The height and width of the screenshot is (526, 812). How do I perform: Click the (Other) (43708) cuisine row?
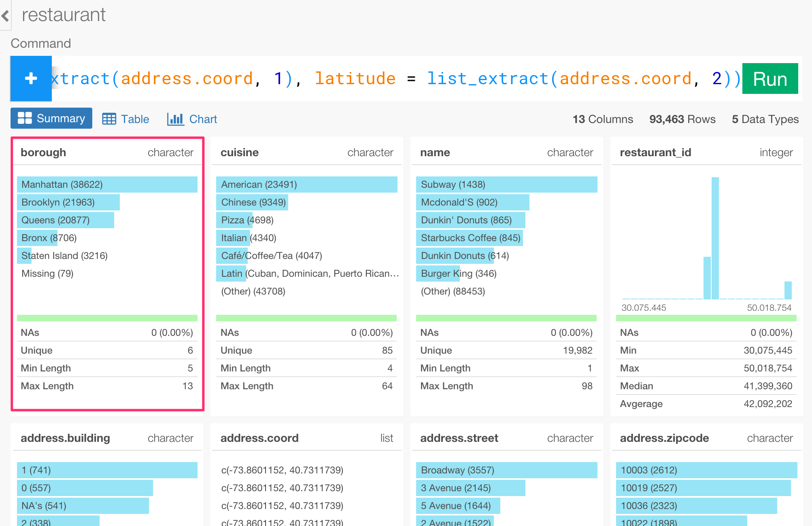[253, 291]
